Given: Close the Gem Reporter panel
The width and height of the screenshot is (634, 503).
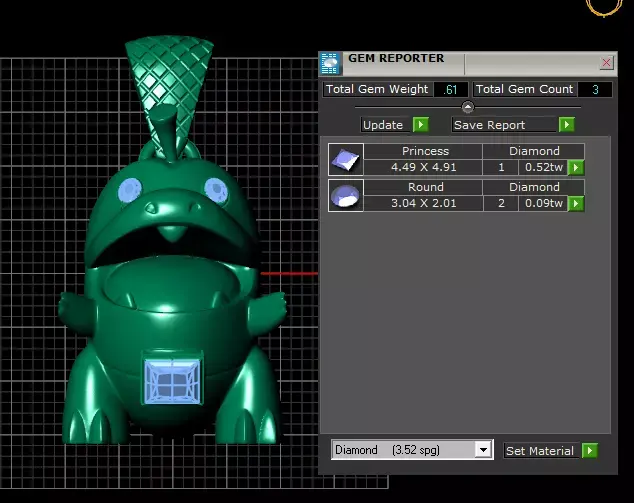Looking at the screenshot, I should point(606,63).
